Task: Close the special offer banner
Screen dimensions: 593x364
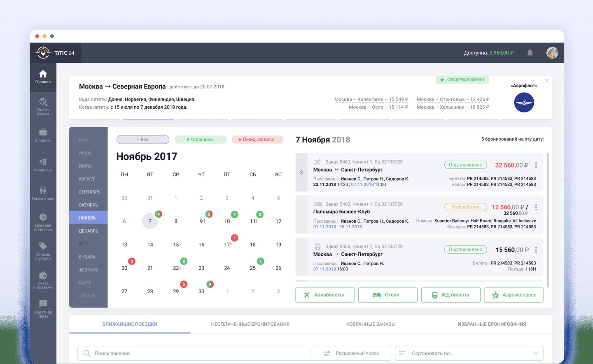Action: coord(546,81)
